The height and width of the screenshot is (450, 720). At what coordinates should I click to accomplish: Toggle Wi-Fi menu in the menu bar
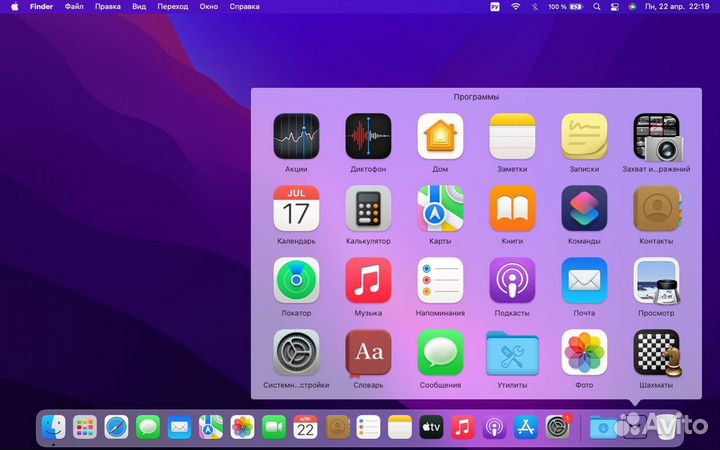pos(516,7)
